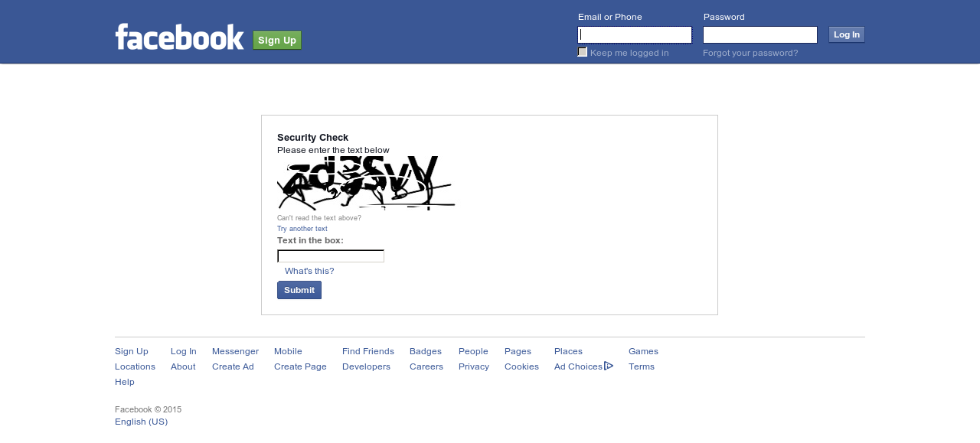The width and height of the screenshot is (980, 443).
Task: Open Terms footer link
Action: point(642,366)
